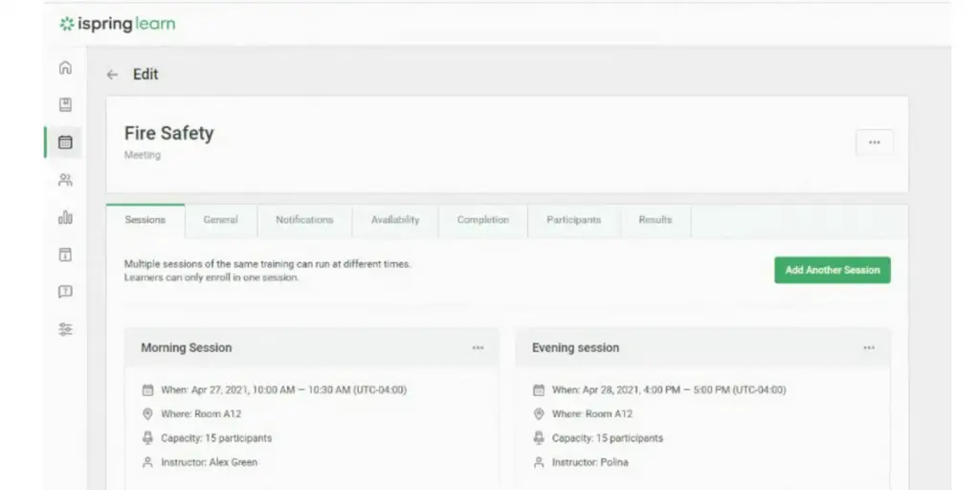
Task: Open the Users icon in sidebar
Action: tap(65, 180)
